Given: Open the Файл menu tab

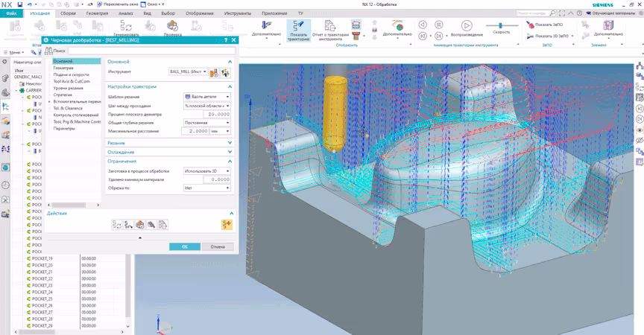Looking at the screenshot, I should pyautogui.click(x=11, y=13).
